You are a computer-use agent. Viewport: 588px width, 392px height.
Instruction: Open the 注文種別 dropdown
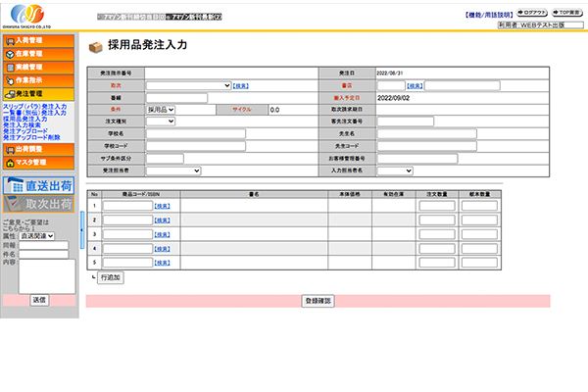[160, 122]
